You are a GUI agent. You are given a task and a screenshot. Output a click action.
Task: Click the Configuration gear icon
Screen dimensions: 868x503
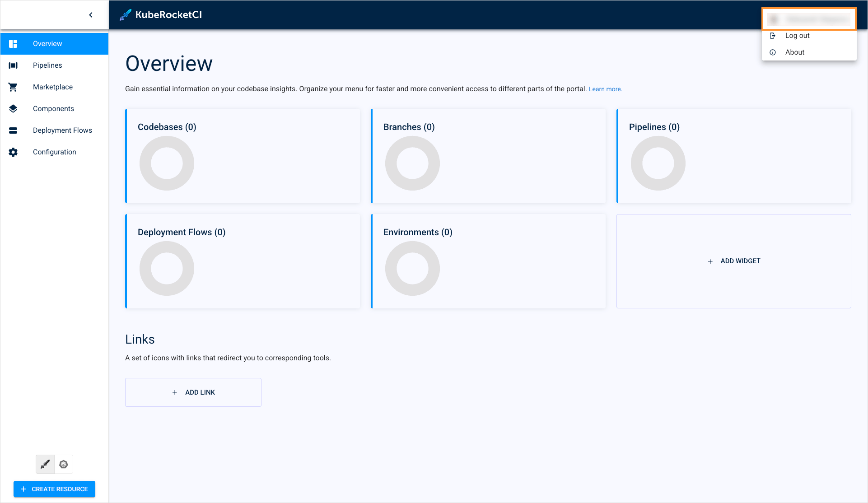(13, 152)
